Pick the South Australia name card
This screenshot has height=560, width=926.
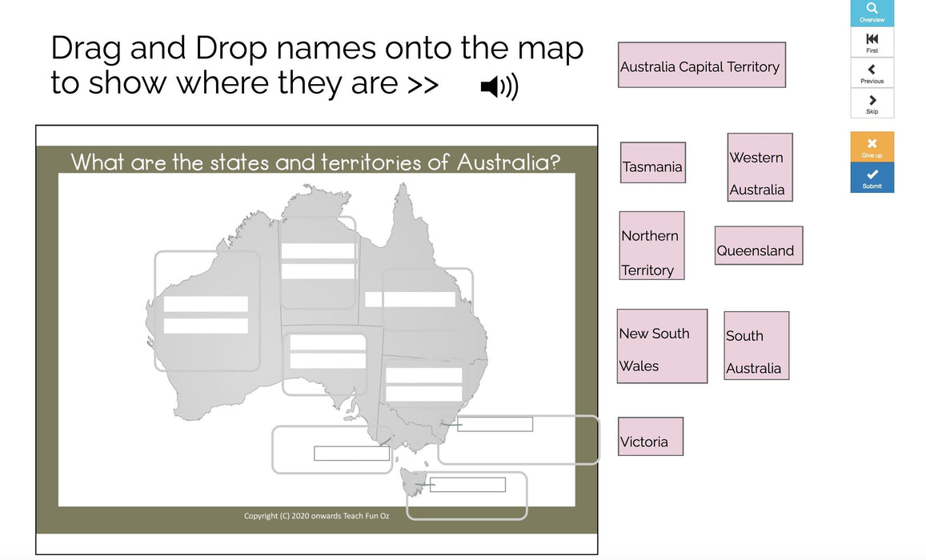756,346
